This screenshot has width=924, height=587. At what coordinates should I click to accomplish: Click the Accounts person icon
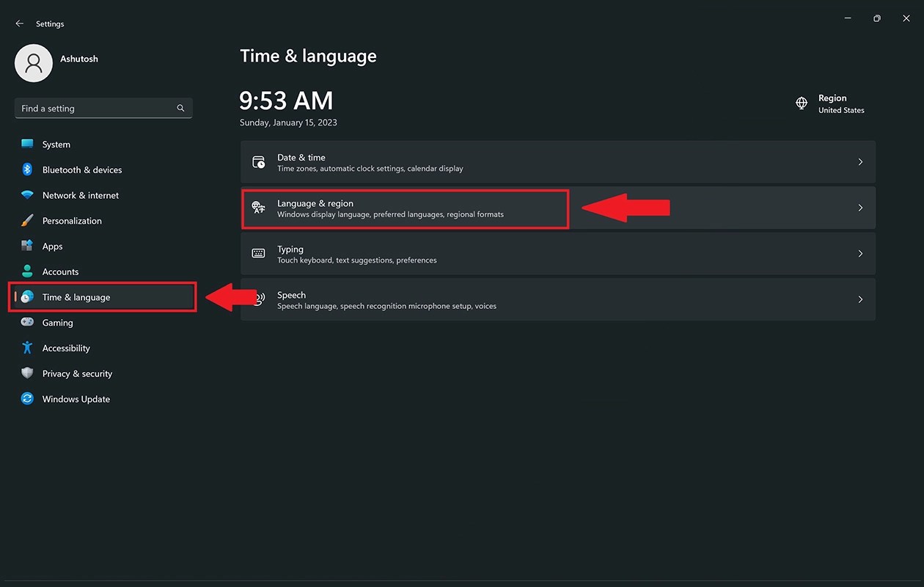27,271
